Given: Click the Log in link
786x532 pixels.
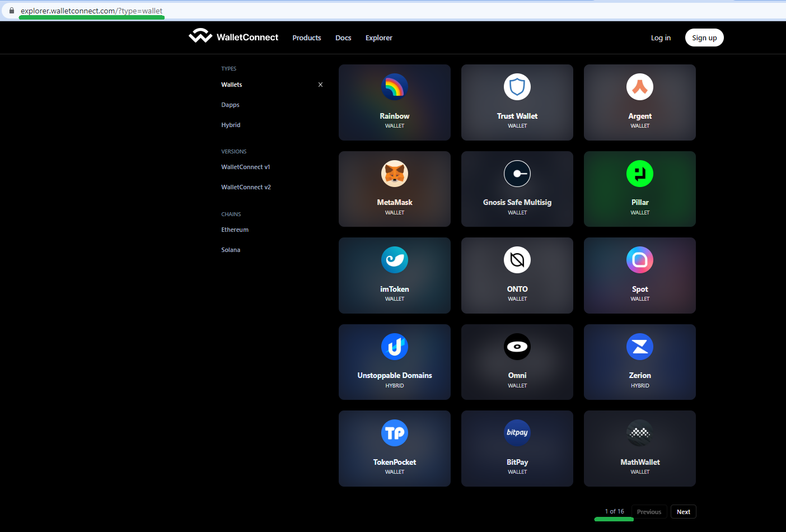Looking at the screenshot, I should tap(661, 38).
